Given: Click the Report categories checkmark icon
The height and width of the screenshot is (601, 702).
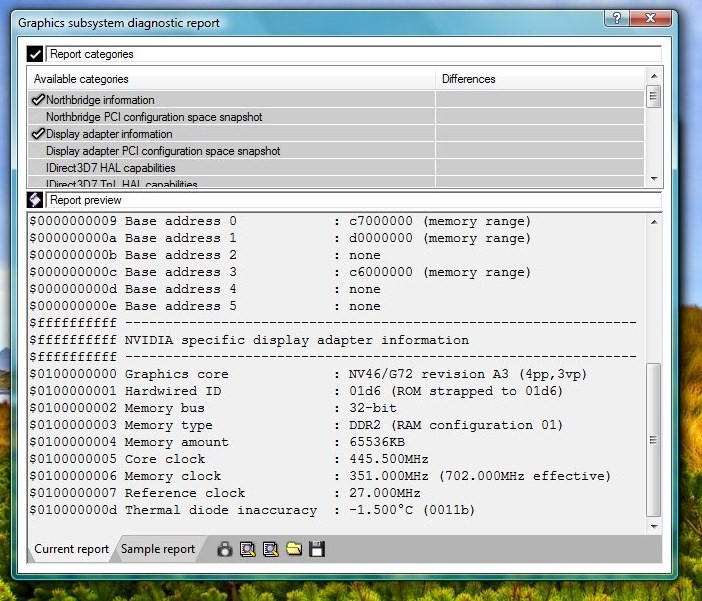Looking at the screenshot, I should point(35,54).
